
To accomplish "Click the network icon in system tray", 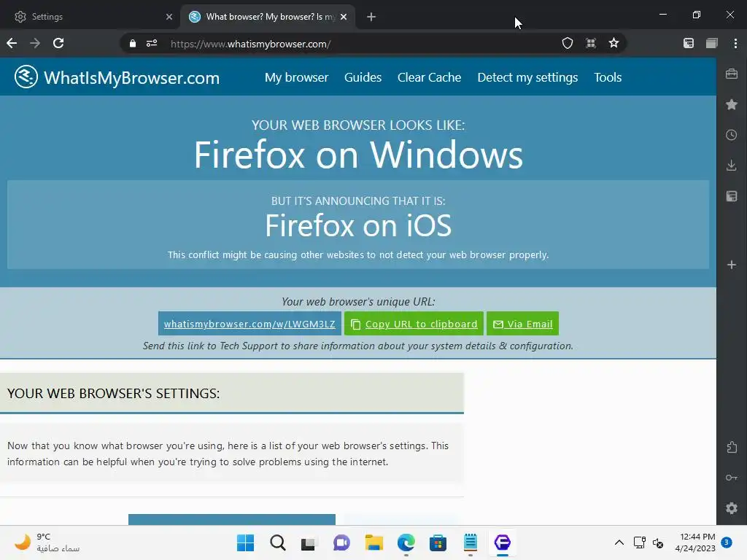I will point(639,542).
